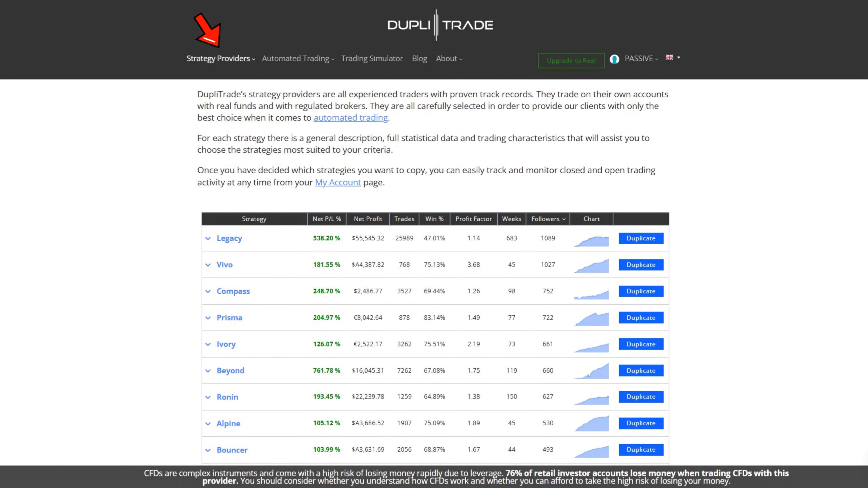Open the About menu
Screen dimensions: 868x488
coord(449,58)
